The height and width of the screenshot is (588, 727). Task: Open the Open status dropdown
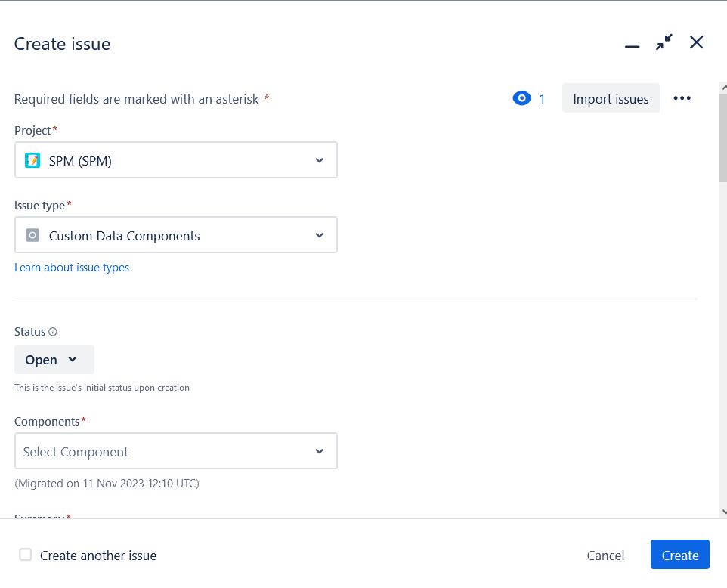point(54,360)
